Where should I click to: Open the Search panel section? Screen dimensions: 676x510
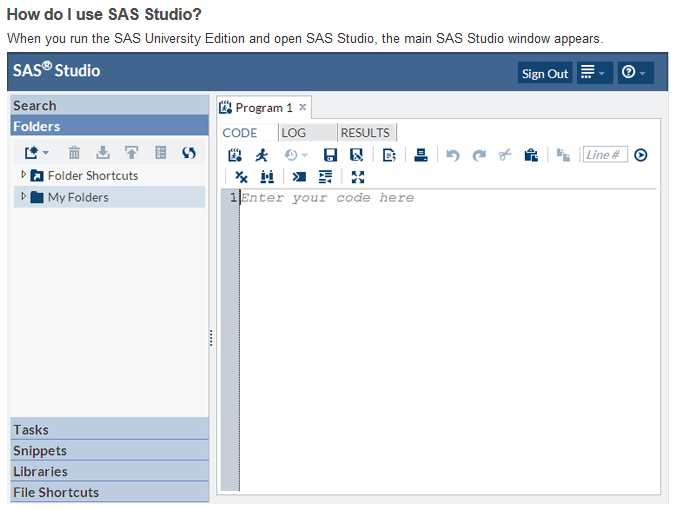(110, 105)
